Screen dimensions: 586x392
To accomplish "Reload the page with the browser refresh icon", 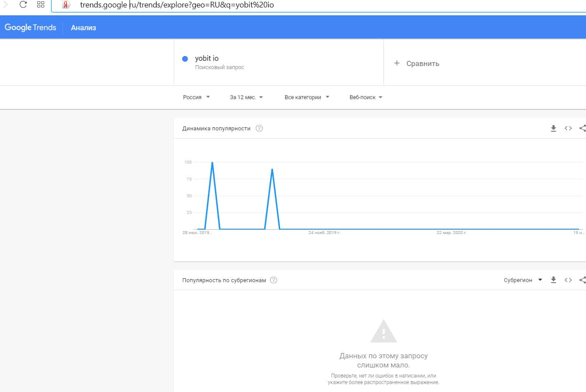I will 23,5.
